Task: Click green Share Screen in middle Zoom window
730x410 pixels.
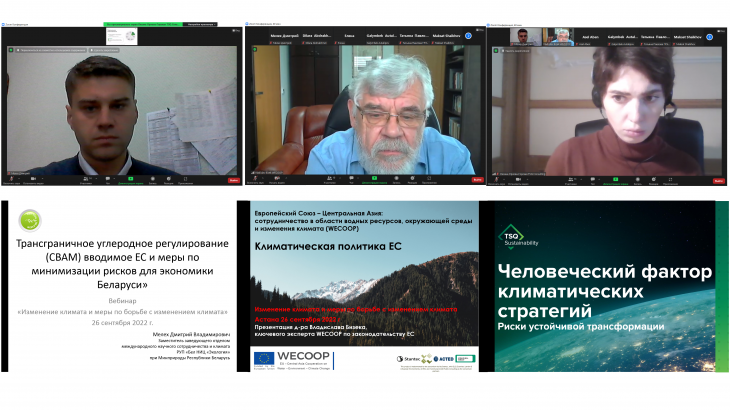Action: tap(374, 178)
